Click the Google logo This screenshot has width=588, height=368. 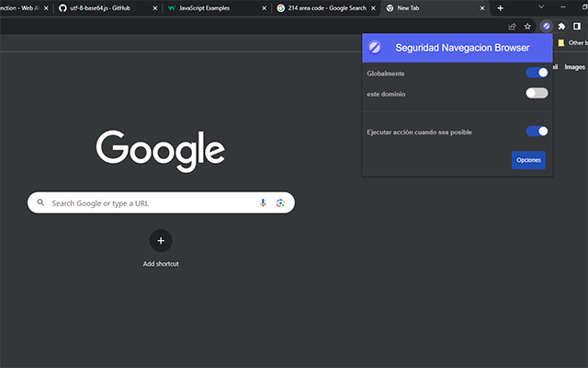click(161, 151)
